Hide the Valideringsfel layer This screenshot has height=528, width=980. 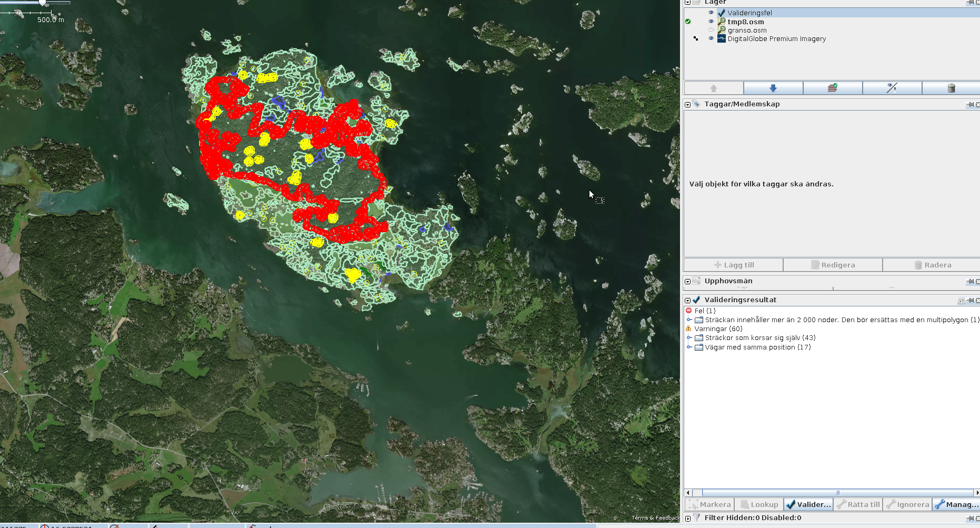point(711,13)
